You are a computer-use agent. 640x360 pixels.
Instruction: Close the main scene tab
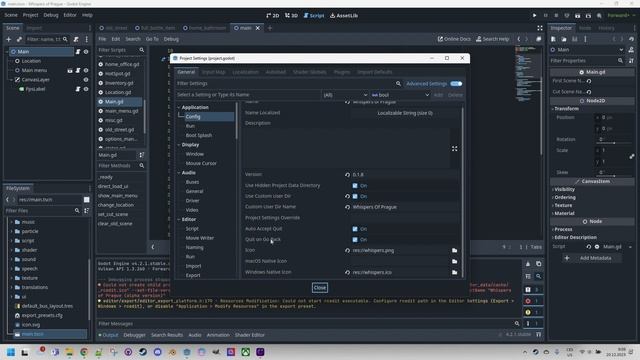pos(258,28)
